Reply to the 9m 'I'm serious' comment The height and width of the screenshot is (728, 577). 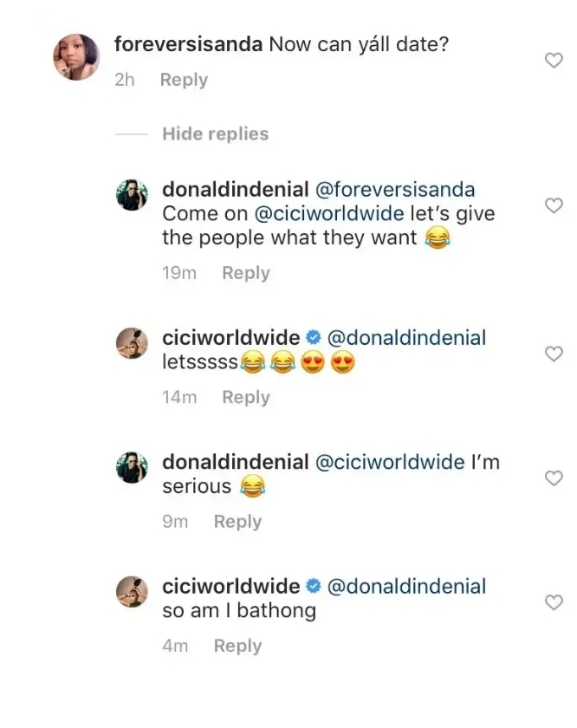(237, 522)
